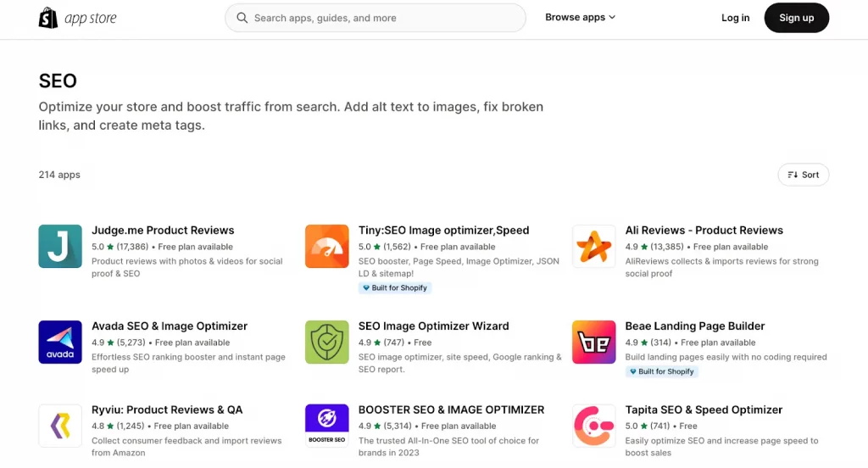Viewport: 868px width, 468px height.
Task: Click the sort arrows icon
Action: click(793, 175)
